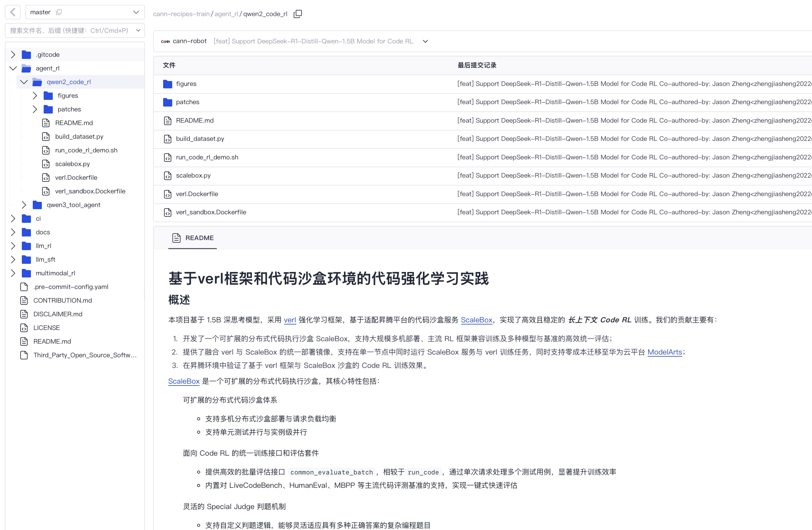This screenshot has width=812, height=530.
Task: Click the copy branch name icon beside master
Action: 59,12
